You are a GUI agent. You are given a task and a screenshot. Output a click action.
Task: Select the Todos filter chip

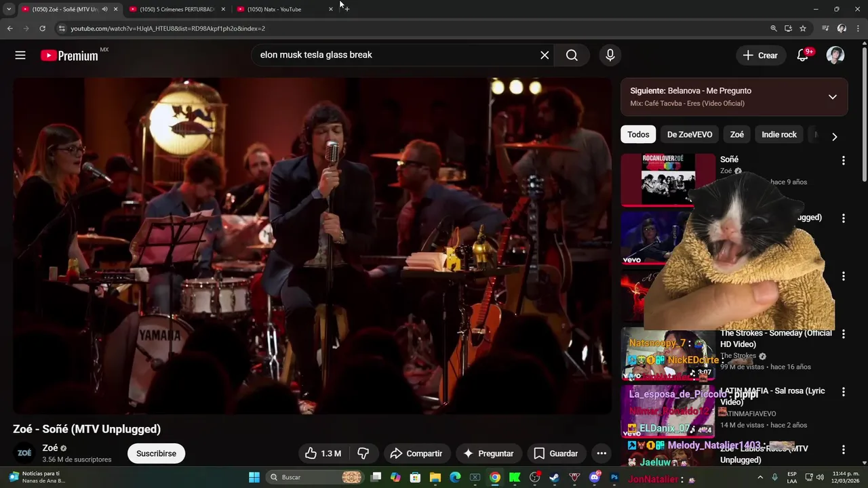point(638,134)
